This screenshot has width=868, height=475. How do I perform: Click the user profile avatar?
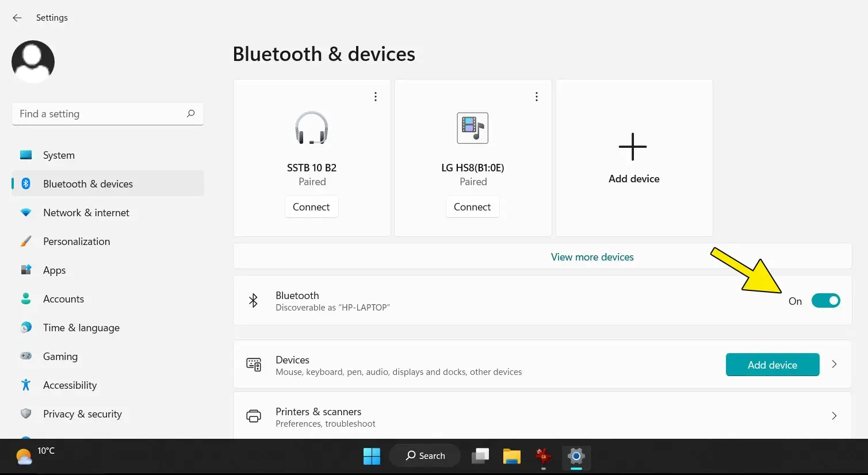coord(33,62)
